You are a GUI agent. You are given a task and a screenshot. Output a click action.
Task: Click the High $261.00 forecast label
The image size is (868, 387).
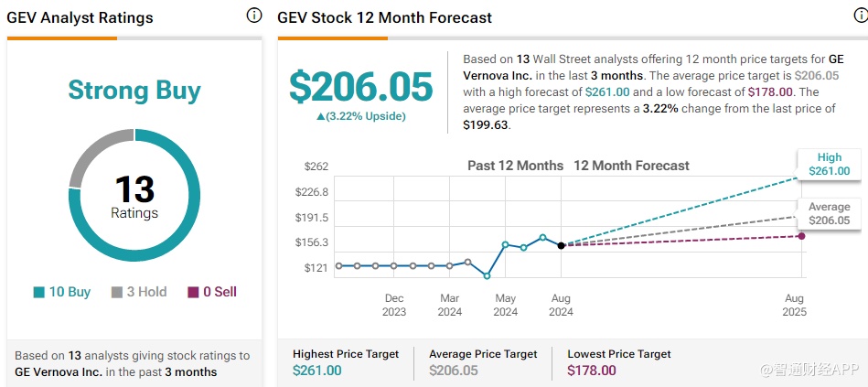[x=829, y=164]
